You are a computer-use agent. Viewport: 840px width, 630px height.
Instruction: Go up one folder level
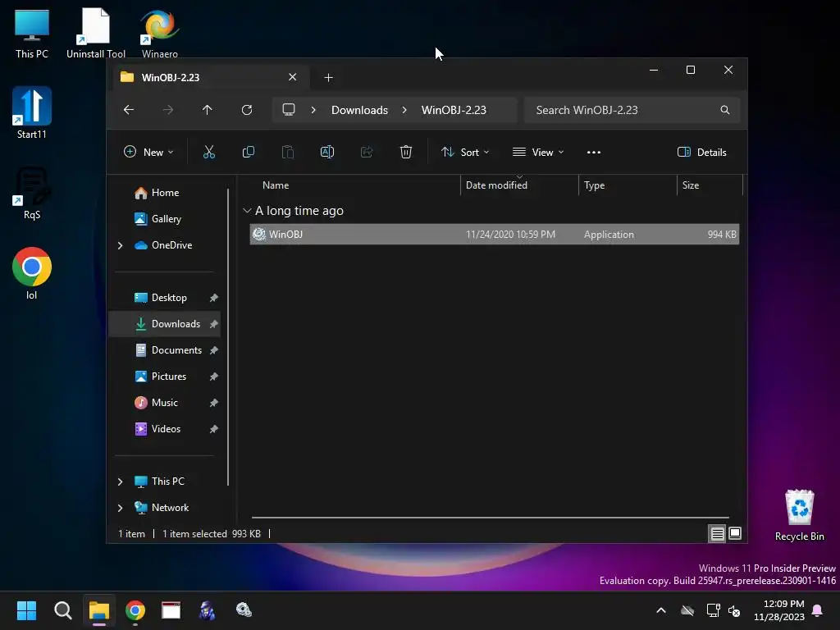click(x=208, y=110)
